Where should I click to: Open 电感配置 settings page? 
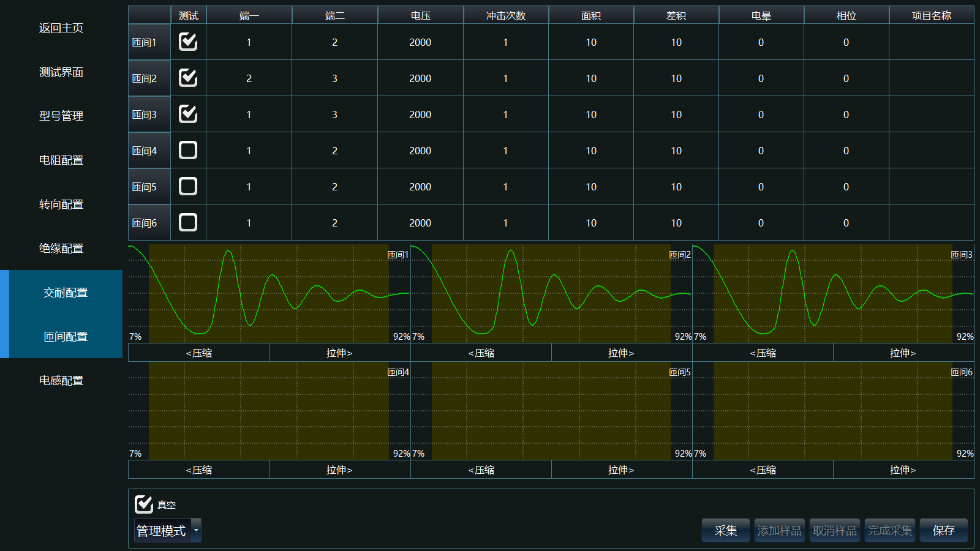click(x=61, y=381)
